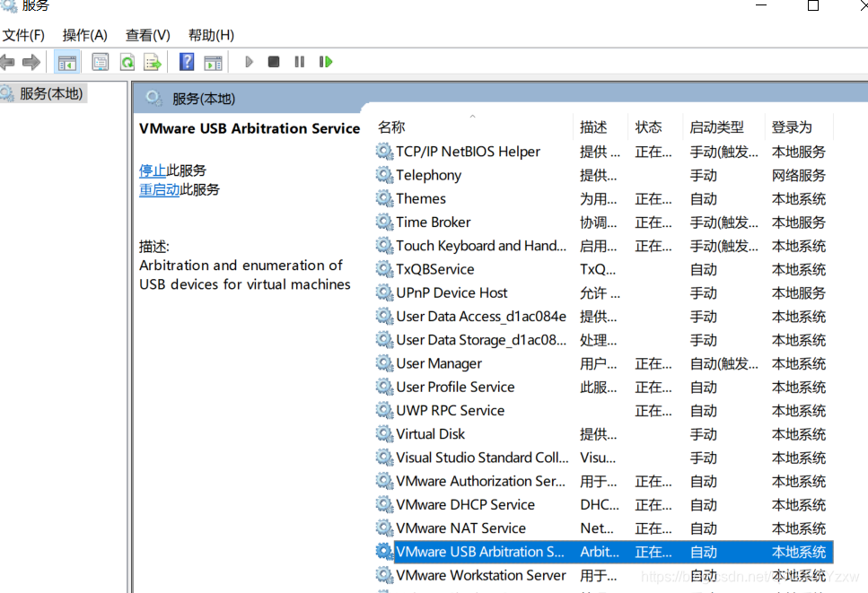Click the 网络服务 login cell for Telephony
Image resolution: width=868 pixels, height=593 pixels.
tap(798, 175)
